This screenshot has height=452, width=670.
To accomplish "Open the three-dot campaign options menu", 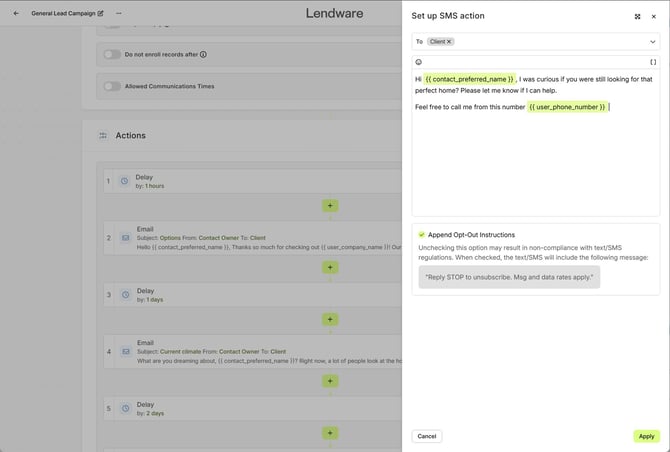I will (x=119, y=13).
